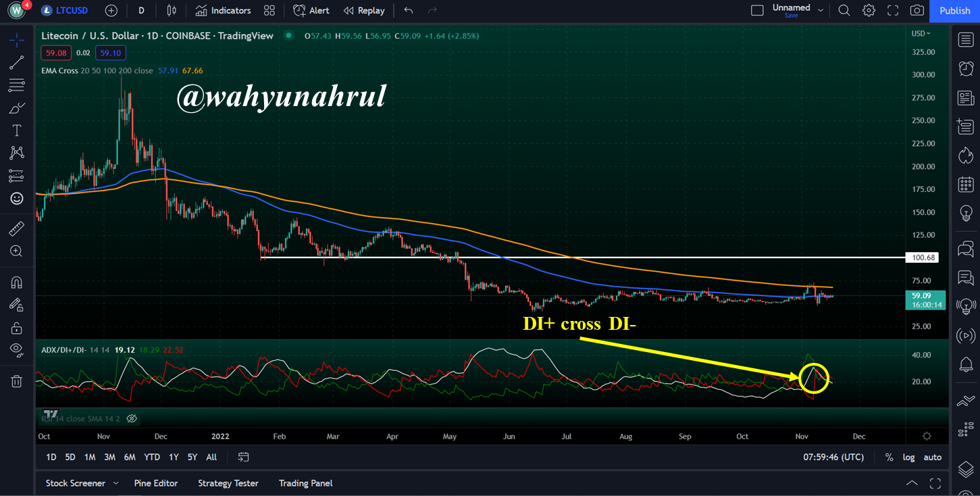This screenshot has width=980, height=496.
Task: Open the alerts alarm clock panel
Action: pyautogui.click(x=966, y=69)
